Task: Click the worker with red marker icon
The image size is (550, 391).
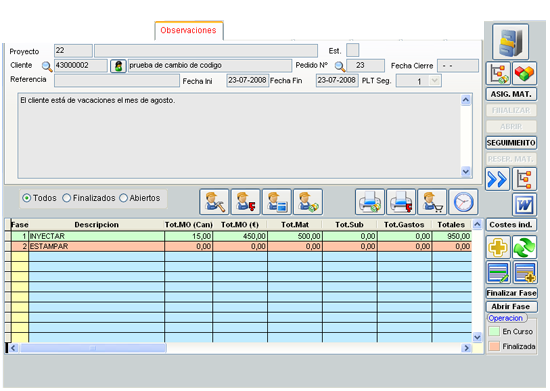Action: (x=245, y=202)
